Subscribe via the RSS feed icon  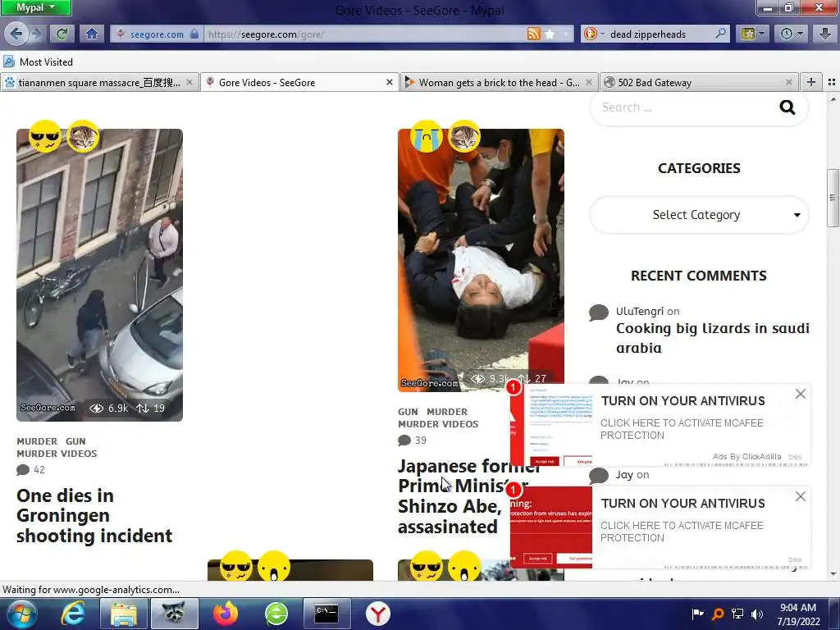[x=533, y=34]
